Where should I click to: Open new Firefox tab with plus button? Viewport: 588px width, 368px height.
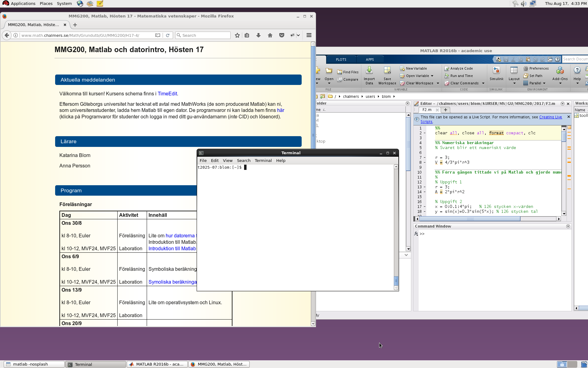(x=75, y=25)
